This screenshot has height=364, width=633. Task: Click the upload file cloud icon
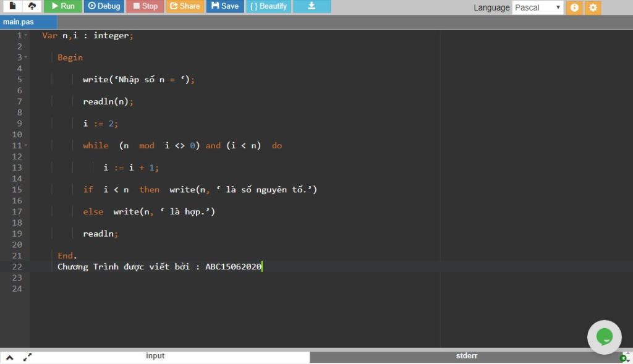tap(32, 6)
